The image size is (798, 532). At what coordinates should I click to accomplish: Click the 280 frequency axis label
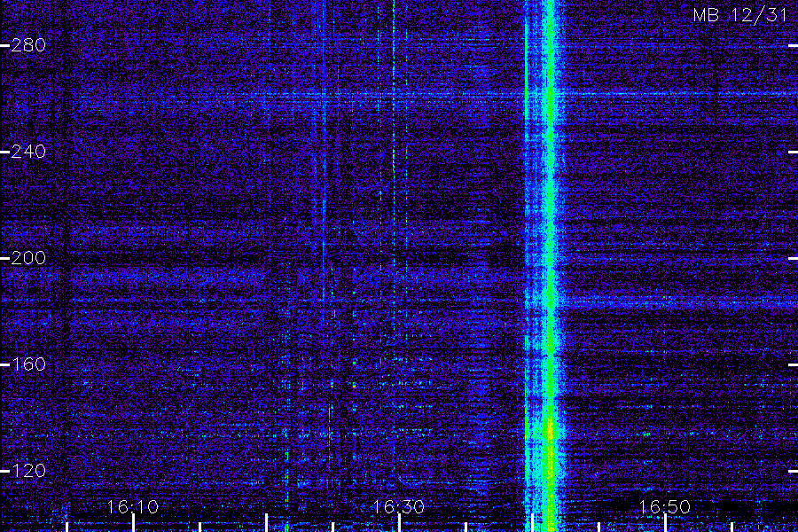point(28,45)
